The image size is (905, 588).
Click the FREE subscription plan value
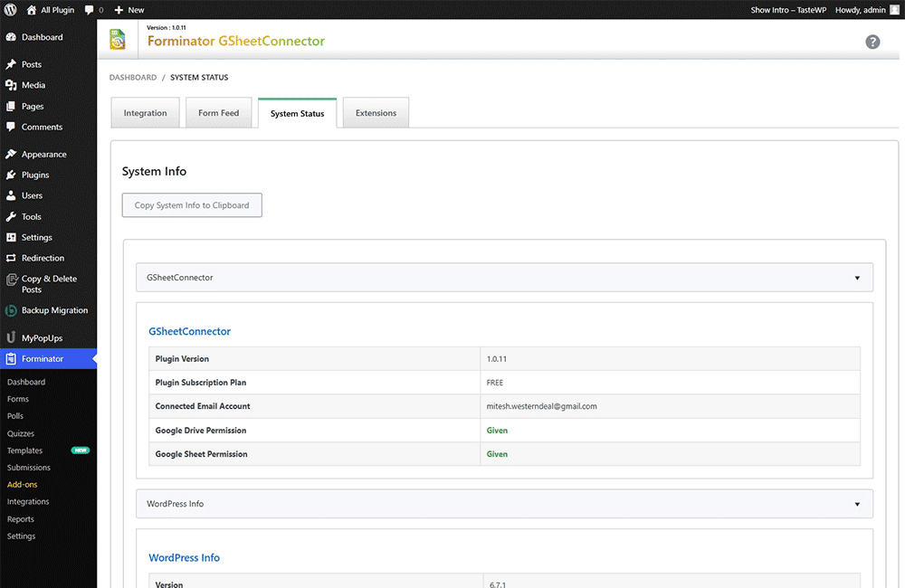[495, 383]
